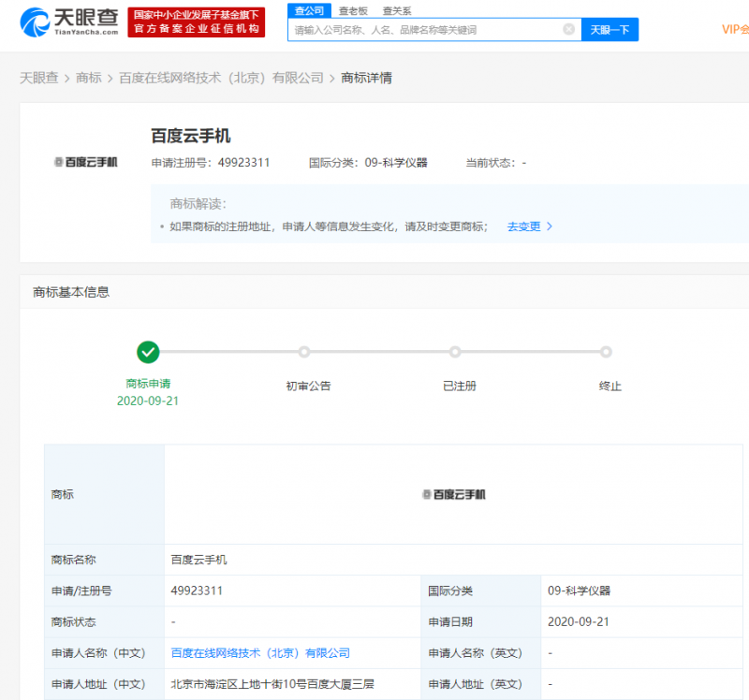Click the 终止 progress circle

pyautogui.click(x=606, y=353)
